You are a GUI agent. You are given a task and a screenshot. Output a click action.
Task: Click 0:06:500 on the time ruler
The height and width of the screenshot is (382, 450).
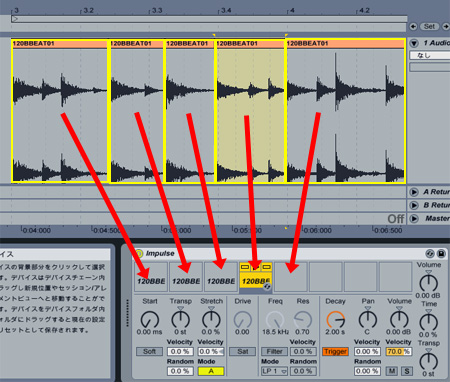click(x=388, y=230)
